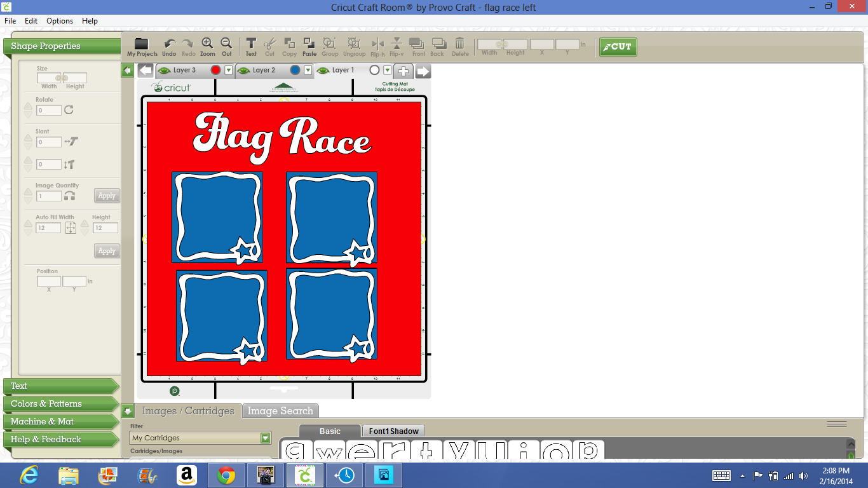Undo the last action
Viewport: 868px width, 488px height.
click(169, 46)
